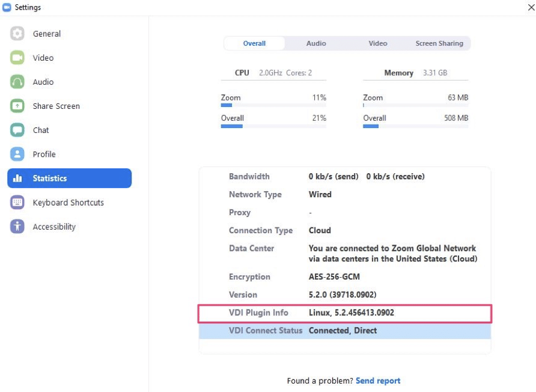
Task: Click the Audio headphones icon in the sidebar
Action: [x=17, y=82]
